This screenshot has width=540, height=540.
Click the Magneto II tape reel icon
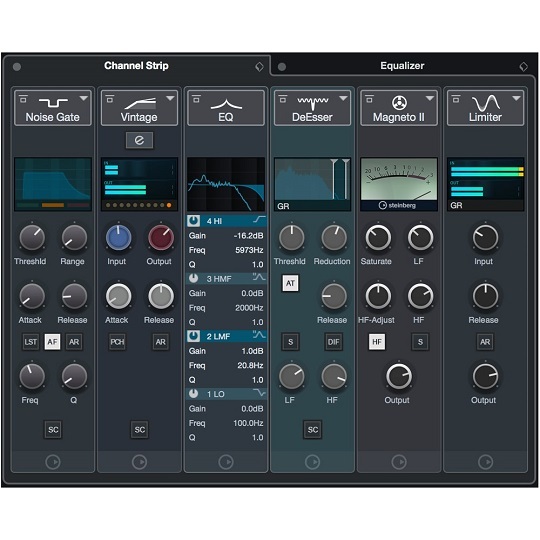coord(399,102)
